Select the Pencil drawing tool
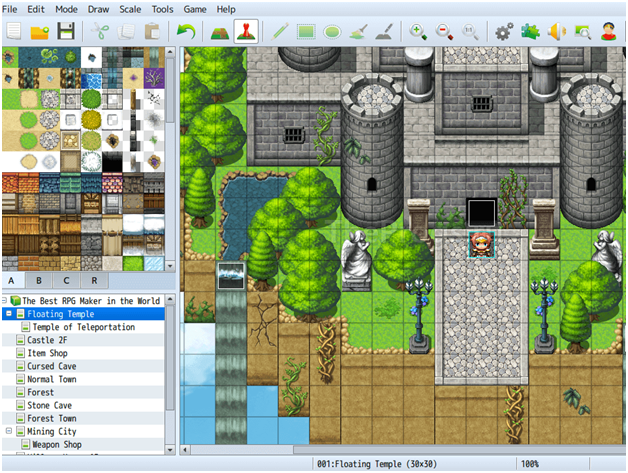Viewport: 628px width, 473px height. point(280,31)
